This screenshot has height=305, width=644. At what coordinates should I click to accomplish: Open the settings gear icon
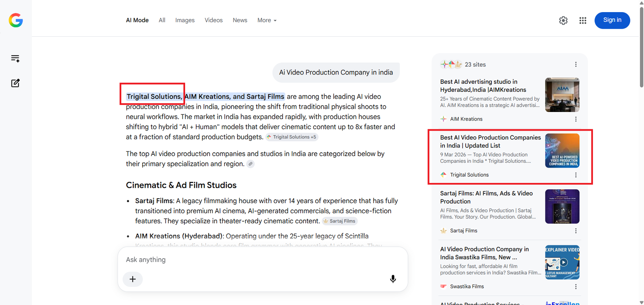coord(563,21)
